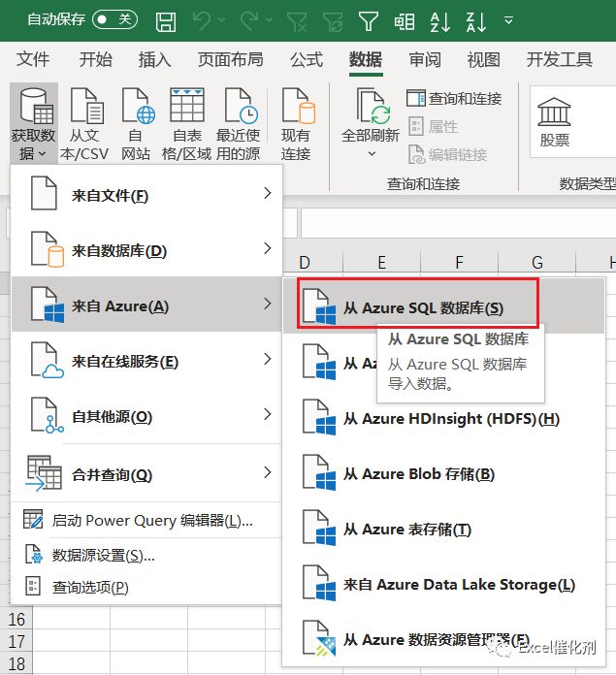Viewport: 616px width, 675px height.
Task: Sort ascending with the A-Z icon
Action: click(x=440, y=21)
